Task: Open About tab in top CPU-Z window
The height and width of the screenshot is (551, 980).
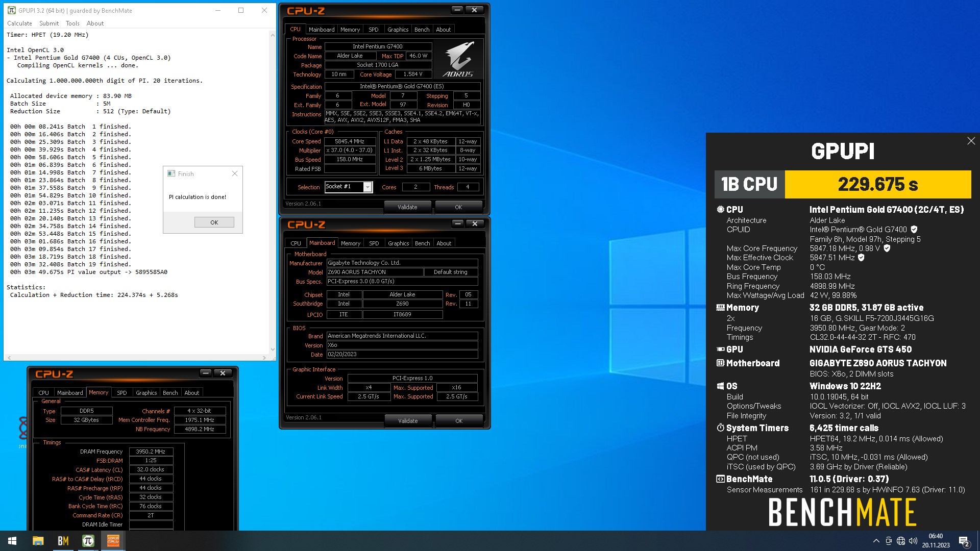Action: coord(444,30)
